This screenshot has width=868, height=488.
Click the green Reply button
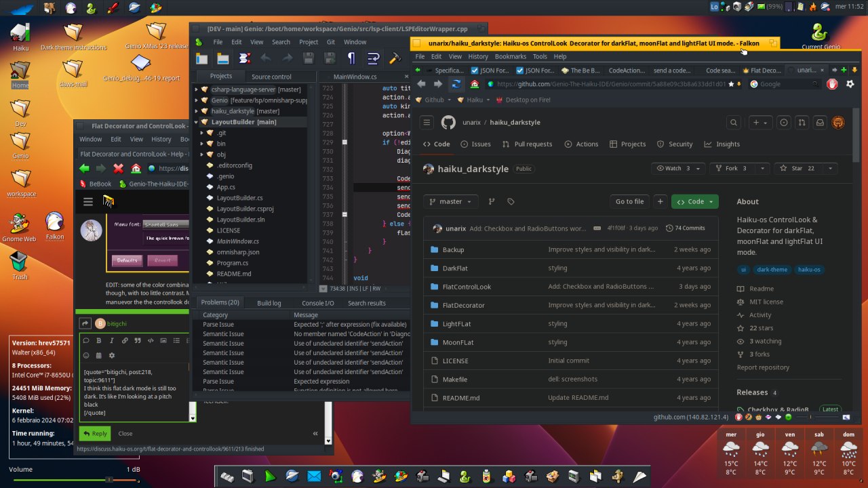[x=94, y=433]
